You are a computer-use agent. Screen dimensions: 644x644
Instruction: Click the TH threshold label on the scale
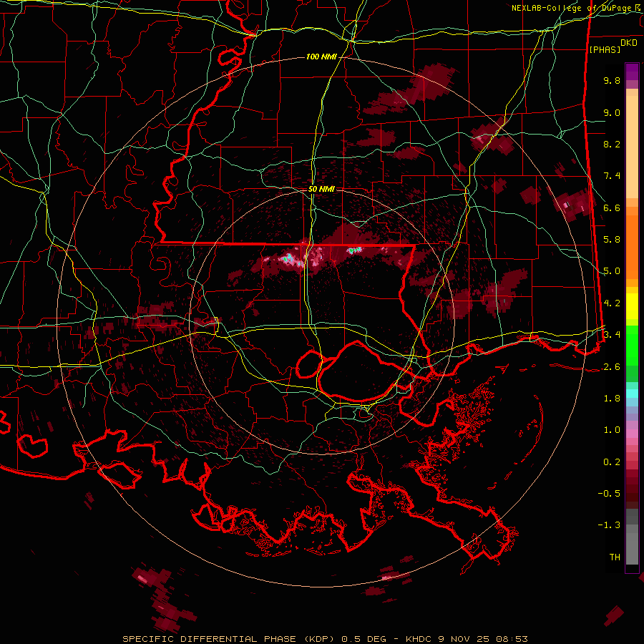(x=615, y=557)
